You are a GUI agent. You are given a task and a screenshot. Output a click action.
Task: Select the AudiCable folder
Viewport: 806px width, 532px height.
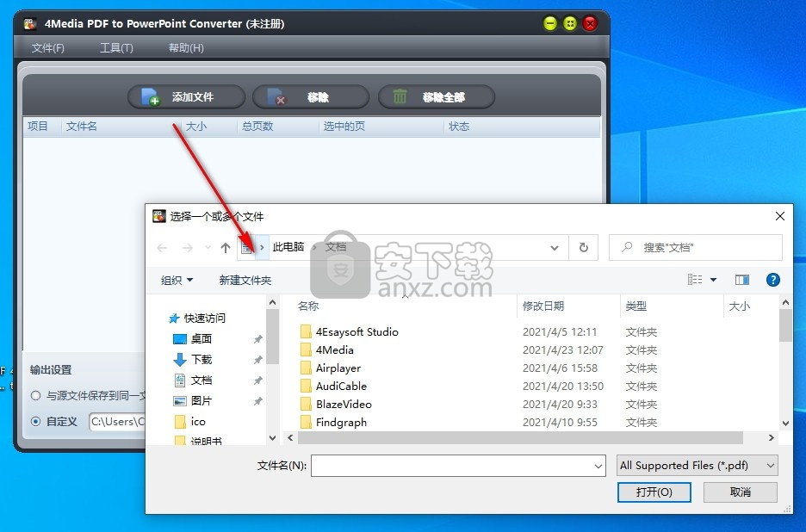pos(341,386)
